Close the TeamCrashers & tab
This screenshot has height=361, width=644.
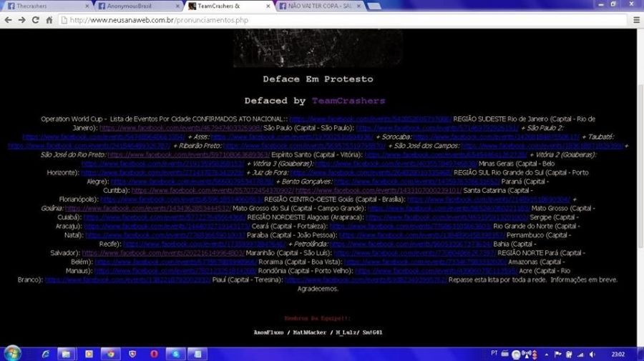(x=268, y=6)
